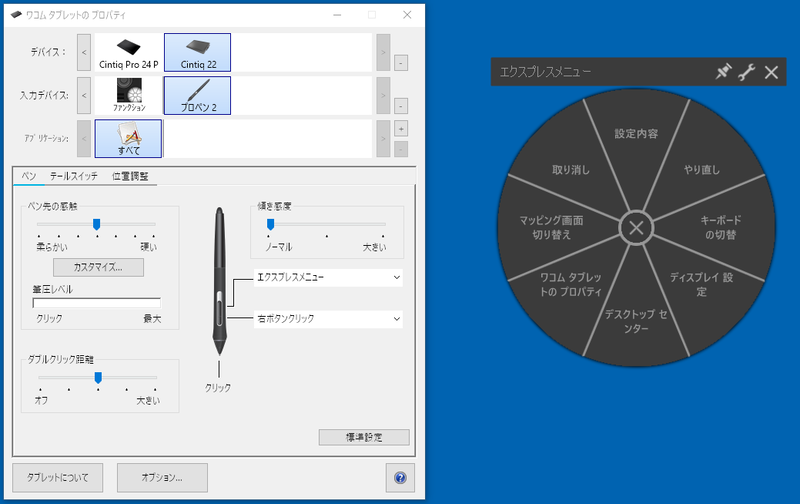The image size is (800, 504).
Task: Switch to the 位置調整 tab
Action: pyautogui.click(x=130, y=176)
